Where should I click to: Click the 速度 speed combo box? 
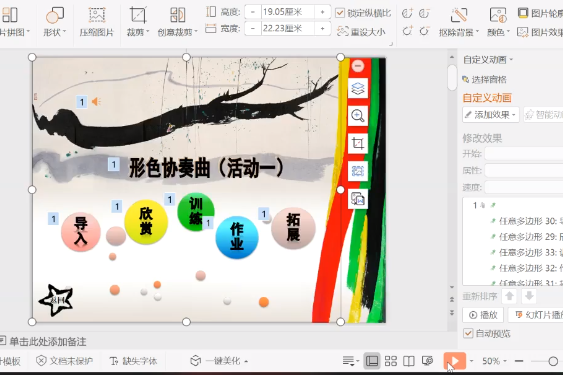click(524, 187)
